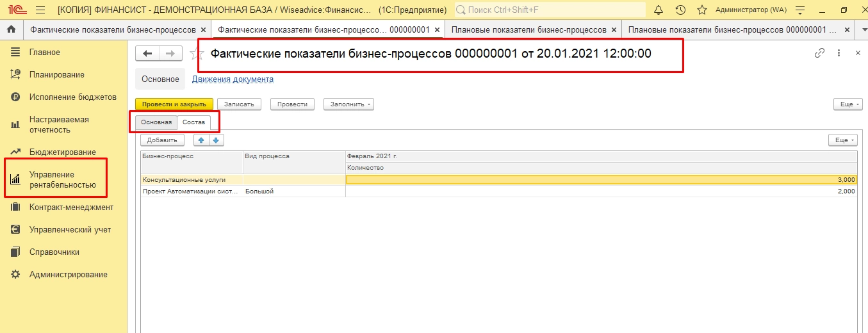Focus the search field Поиск Ctrl+Shift+F
868x333 pixels.
550,10
